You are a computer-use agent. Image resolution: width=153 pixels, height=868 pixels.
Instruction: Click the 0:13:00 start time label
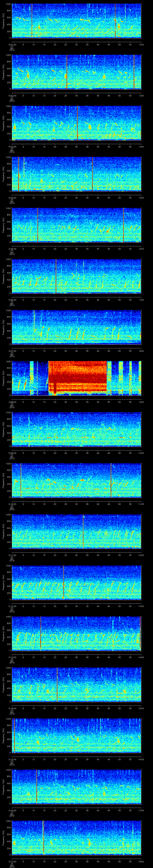(12, 657)
